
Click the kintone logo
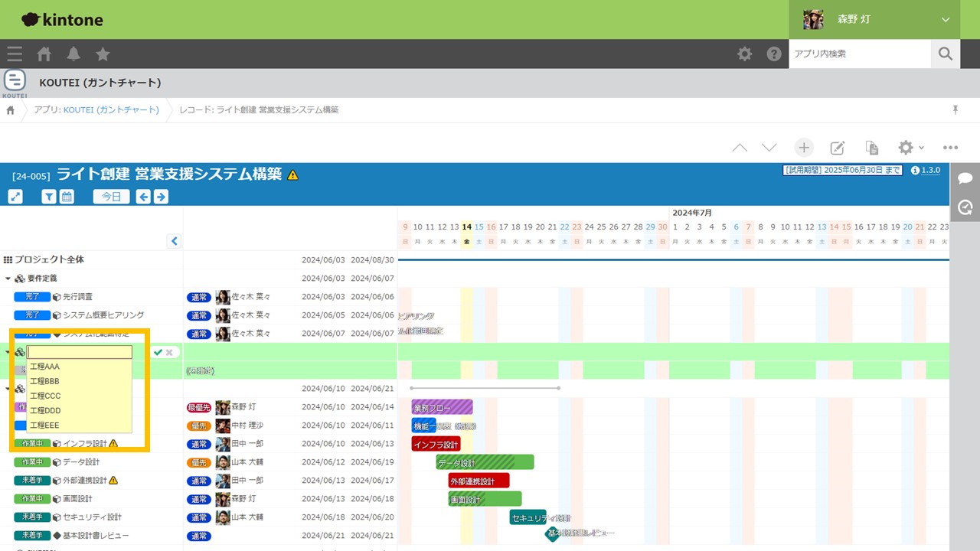pyautogui.click(x=62, y=20)
